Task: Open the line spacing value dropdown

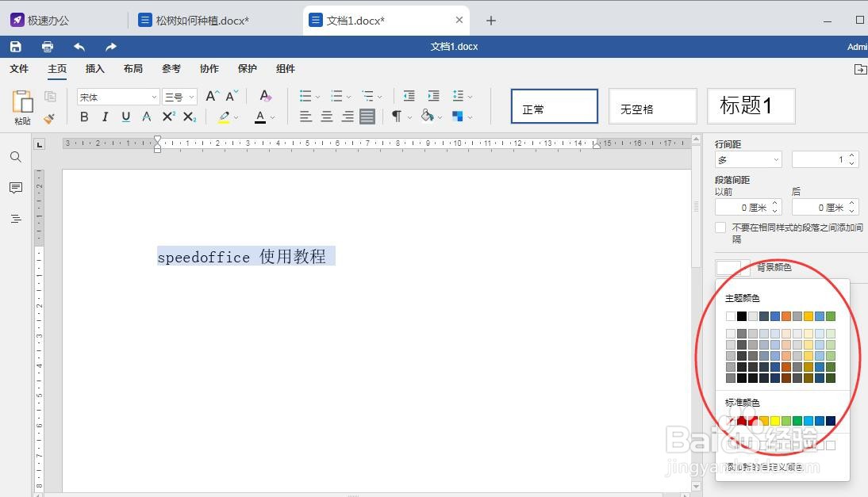Action: pyautogui.click(x=776, y=159)
